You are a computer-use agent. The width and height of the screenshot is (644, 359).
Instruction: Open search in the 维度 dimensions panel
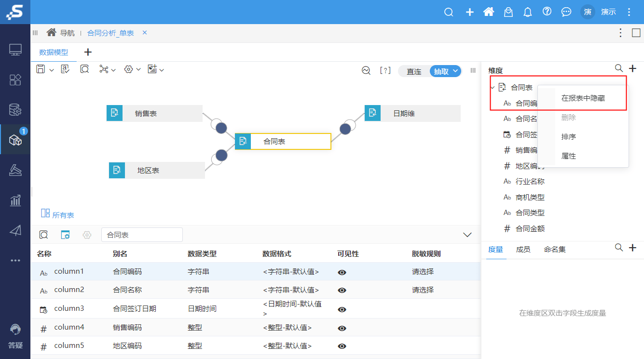tap(618, 68)
